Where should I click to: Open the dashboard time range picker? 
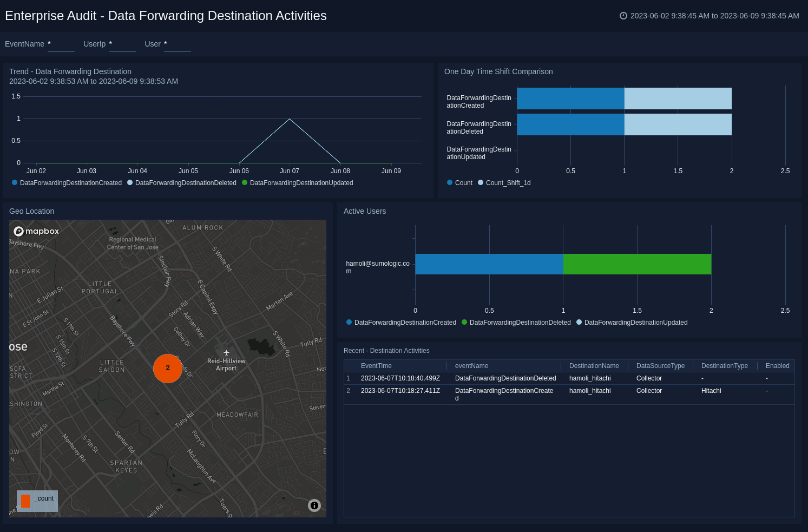click(714, 16)
